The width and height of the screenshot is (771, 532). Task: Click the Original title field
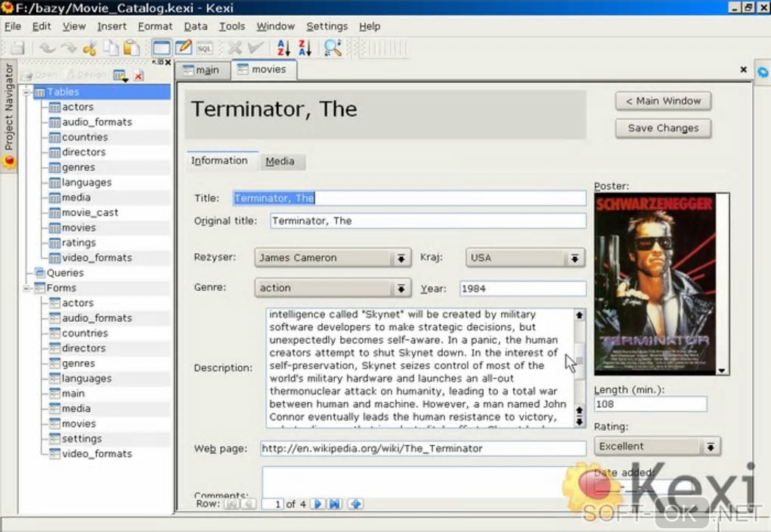coord(428,221)
